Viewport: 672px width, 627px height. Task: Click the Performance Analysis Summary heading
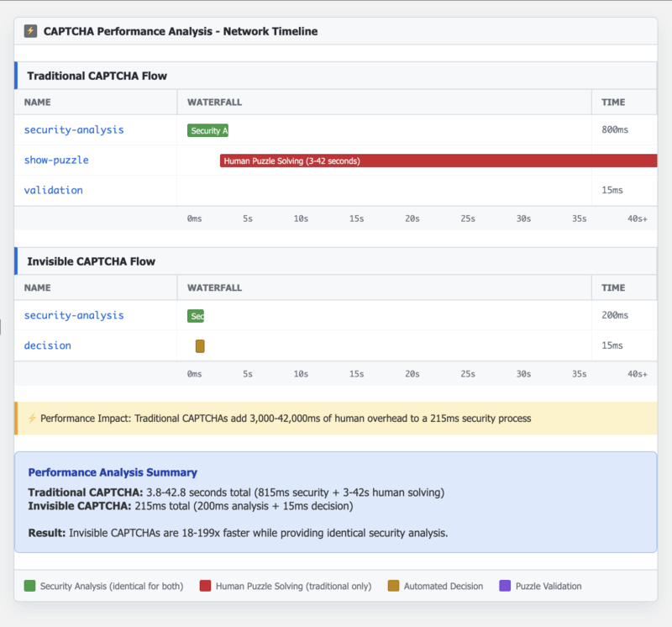coord(113,472)
